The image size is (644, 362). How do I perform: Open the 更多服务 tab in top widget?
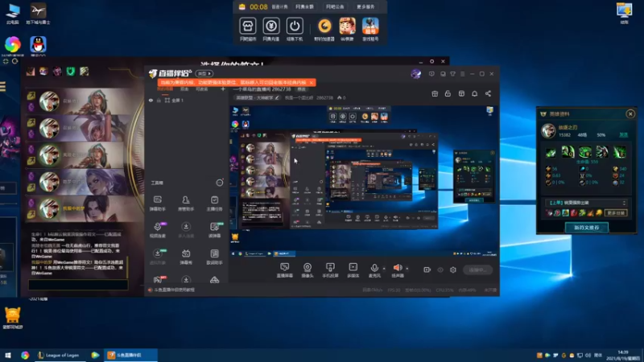(365, 7)
